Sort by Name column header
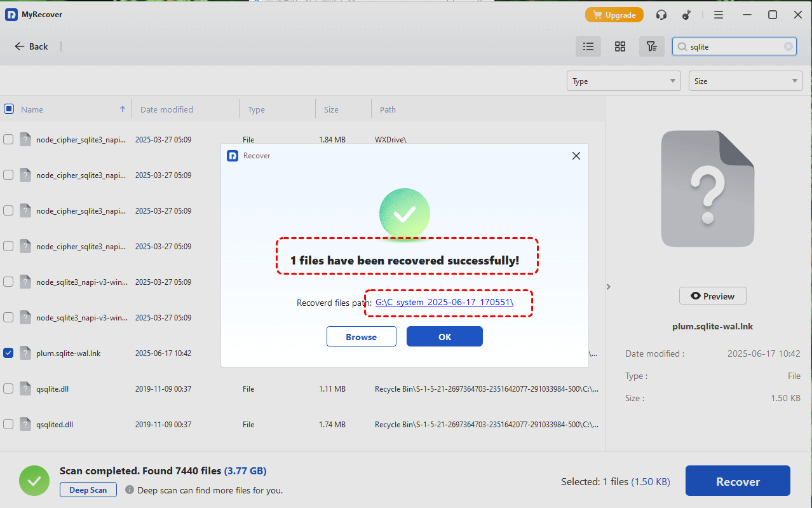Screen dimensions: 812x508 (32, 109)
